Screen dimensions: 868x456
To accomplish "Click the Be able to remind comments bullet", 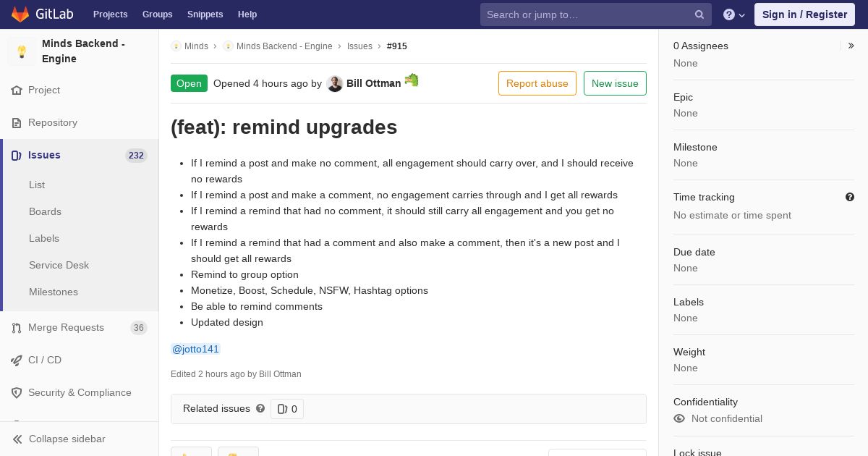I will 257,306.
